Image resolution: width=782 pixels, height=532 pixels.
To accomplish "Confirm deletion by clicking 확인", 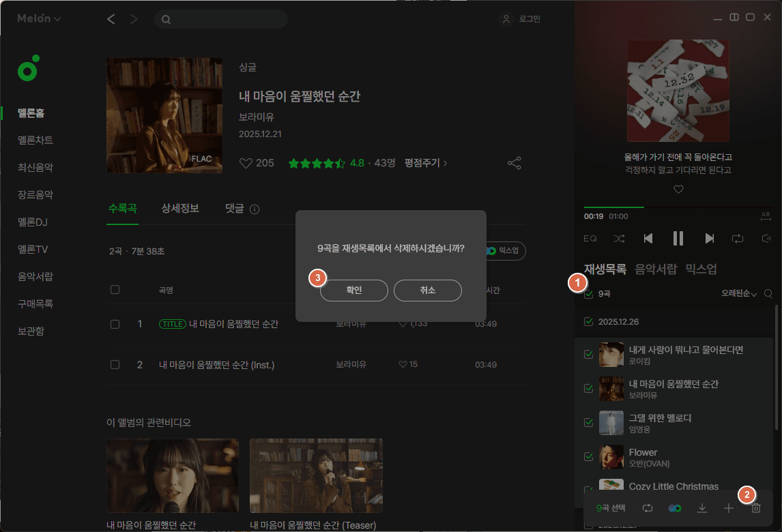I will point(353,290).
